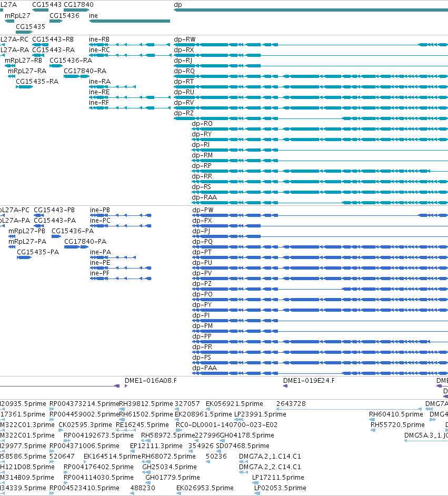
Task: Click the DME1-016A08.F feature label
Action: click(151, 381)
